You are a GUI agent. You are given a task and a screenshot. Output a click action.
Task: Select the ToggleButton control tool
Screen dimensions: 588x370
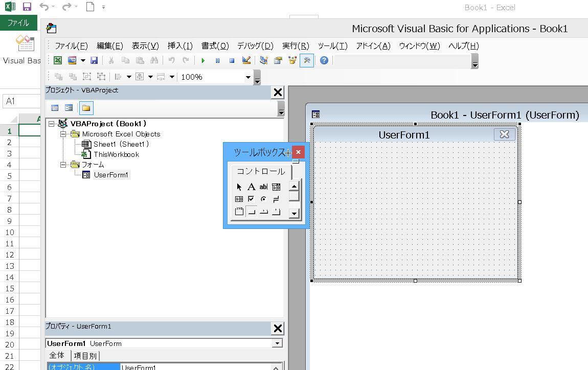[277, 199]
